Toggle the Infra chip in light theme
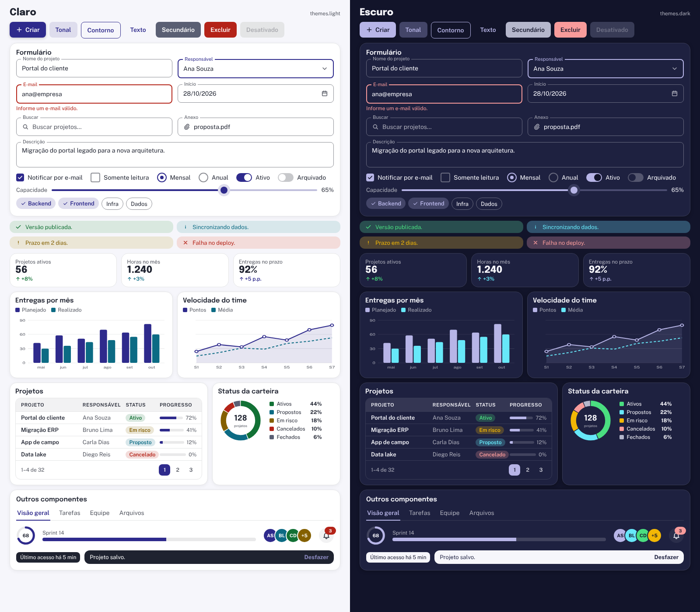 (112, 204)
